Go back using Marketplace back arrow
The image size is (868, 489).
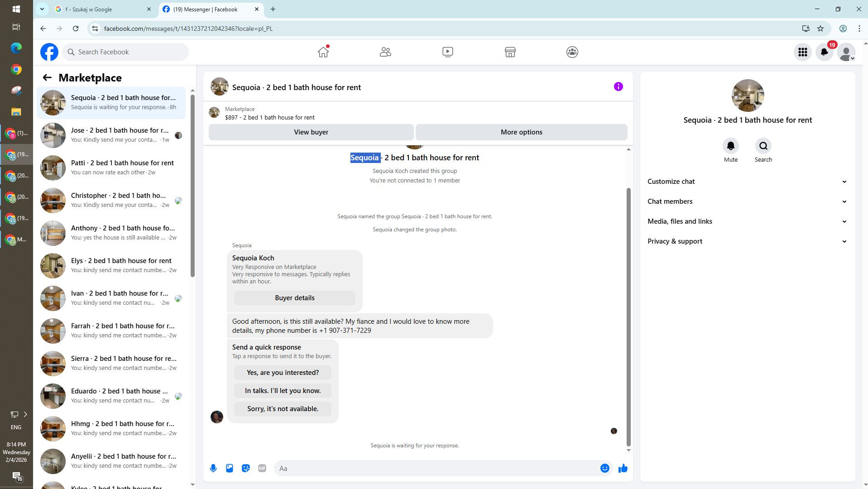click(x=47, y=77)
